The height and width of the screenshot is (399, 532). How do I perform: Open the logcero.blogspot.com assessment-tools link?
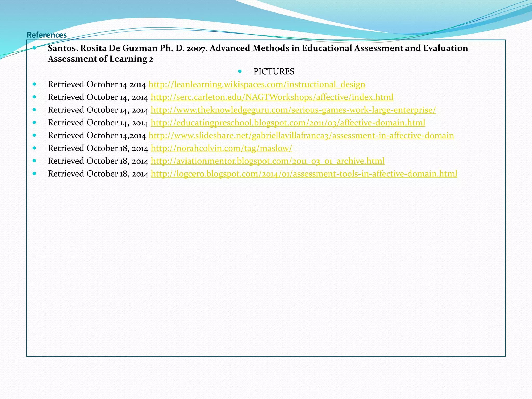click(x=304, y=174)
